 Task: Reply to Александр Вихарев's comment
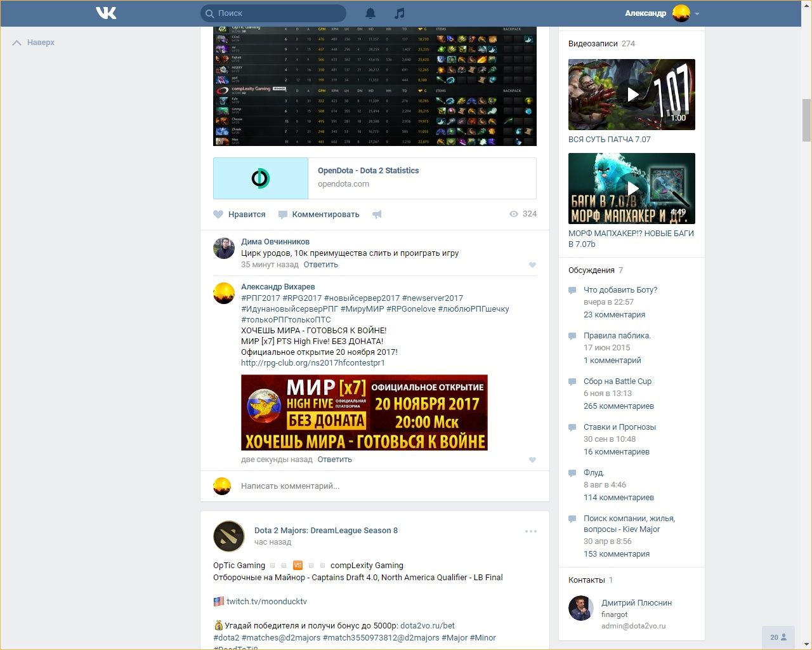[x=334, y=460]
